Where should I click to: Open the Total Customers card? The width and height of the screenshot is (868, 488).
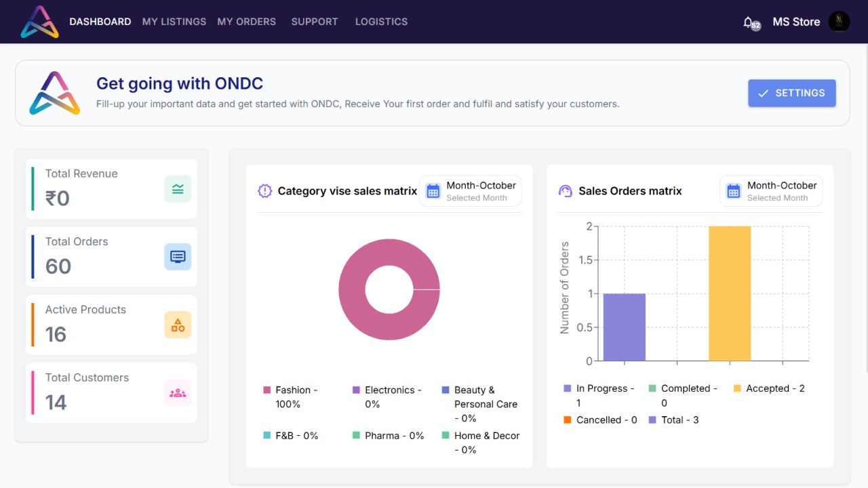coord(111,393)
